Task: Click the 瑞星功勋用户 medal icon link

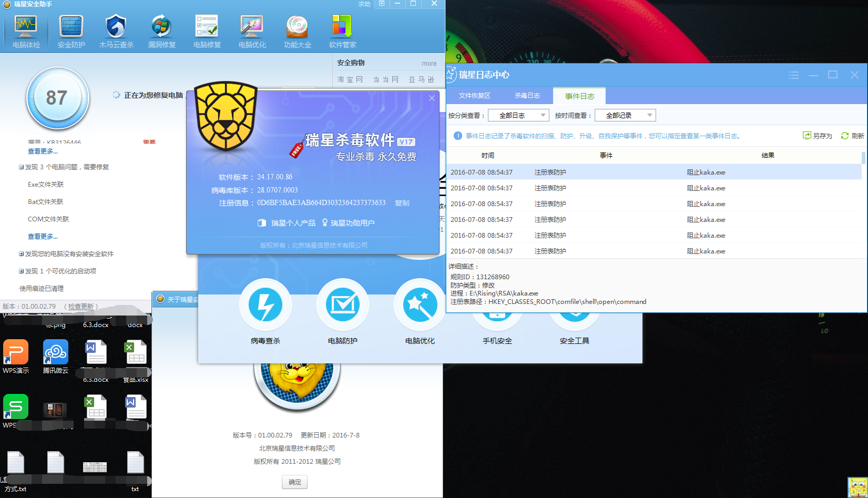Action: coord(348,223)
